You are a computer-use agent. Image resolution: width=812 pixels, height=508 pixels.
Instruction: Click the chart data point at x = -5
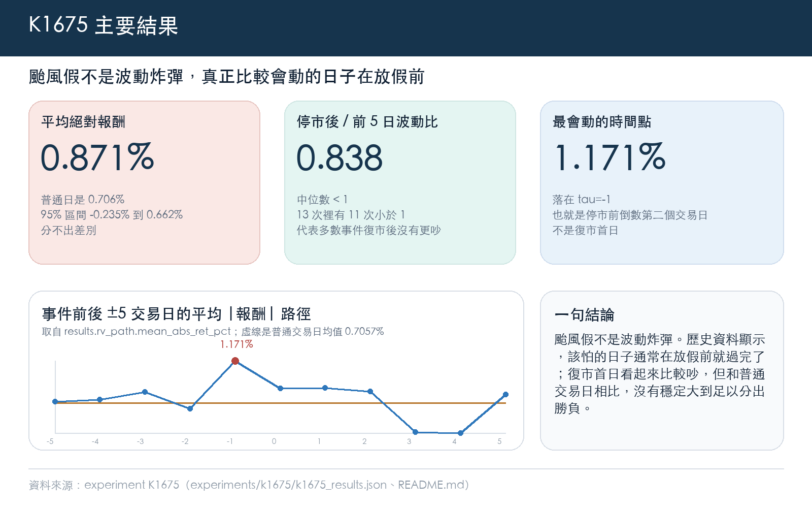point(55,401)
